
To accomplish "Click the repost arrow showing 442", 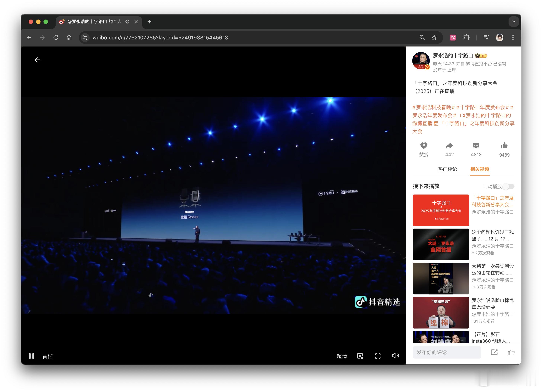I will [x=449, y=146].
